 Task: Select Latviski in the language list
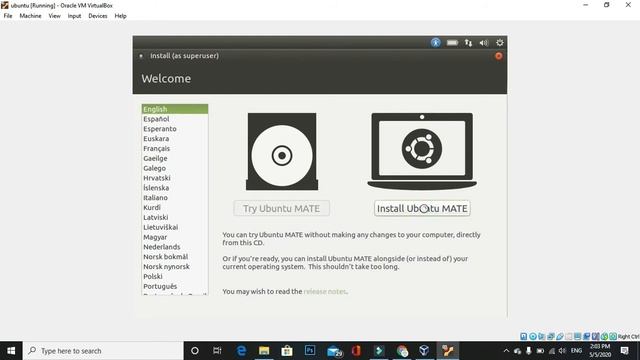[175, 217]
